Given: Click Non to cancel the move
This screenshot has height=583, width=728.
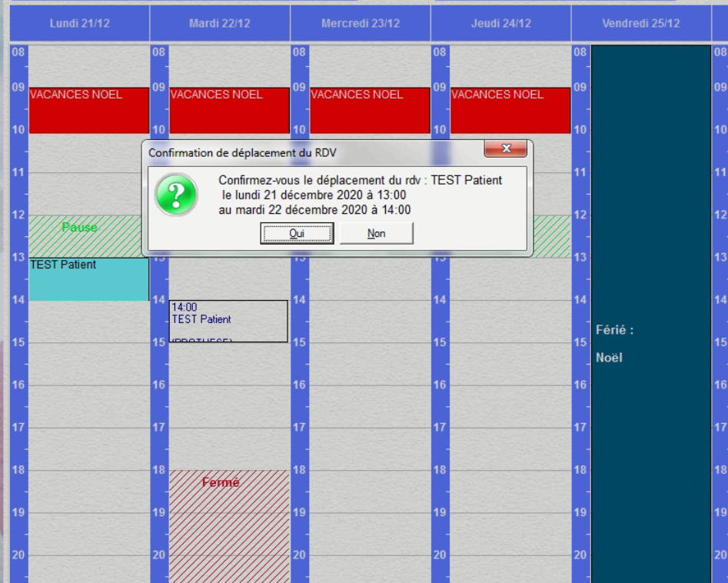Looking at the screenshot, I should 377,233.
